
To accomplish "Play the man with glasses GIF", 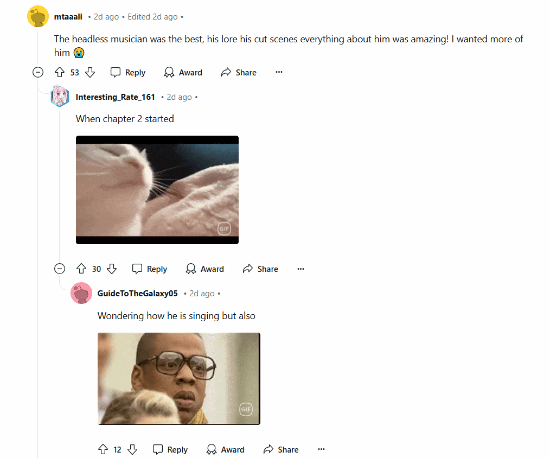I will point(179,379).
